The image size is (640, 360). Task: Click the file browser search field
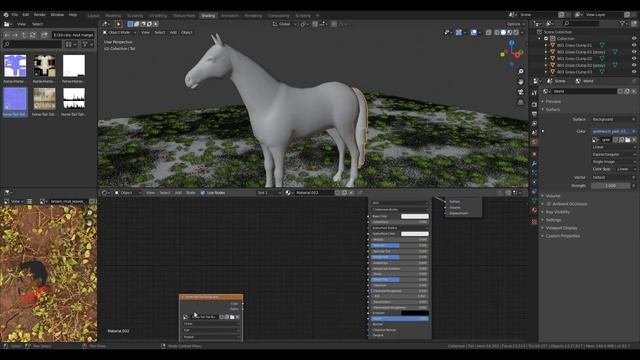click(x=33, y=44)
